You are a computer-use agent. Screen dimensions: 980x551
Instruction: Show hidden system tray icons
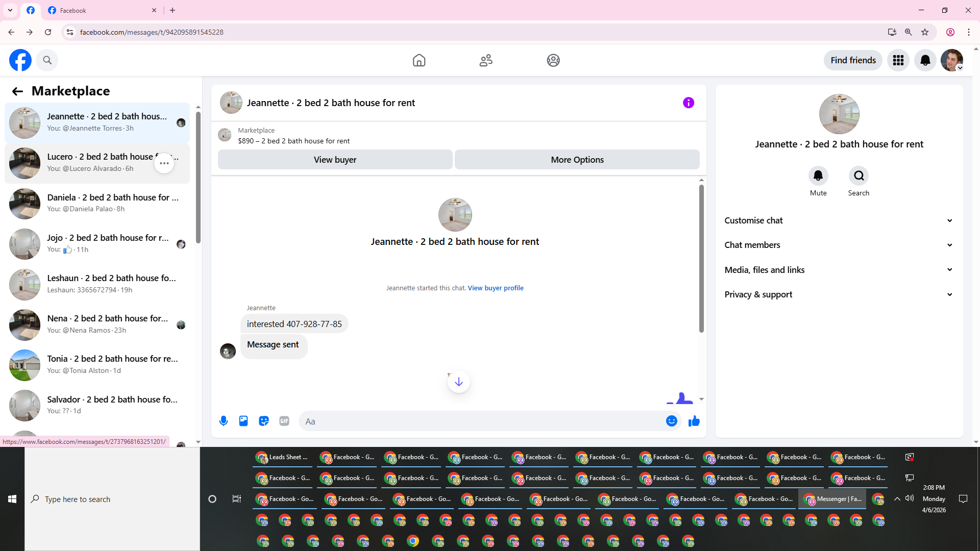(x=897, y=499)
